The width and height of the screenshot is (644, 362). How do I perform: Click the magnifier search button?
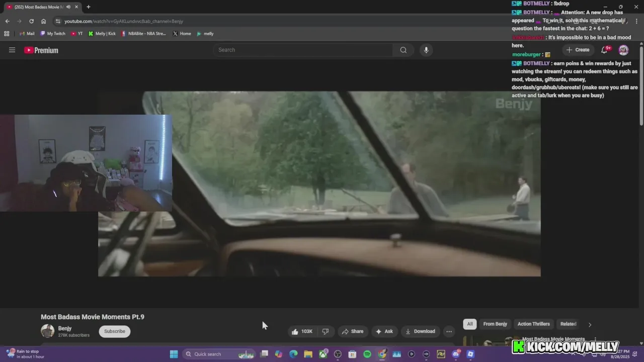pyautogui.click(x=403, y=50)
